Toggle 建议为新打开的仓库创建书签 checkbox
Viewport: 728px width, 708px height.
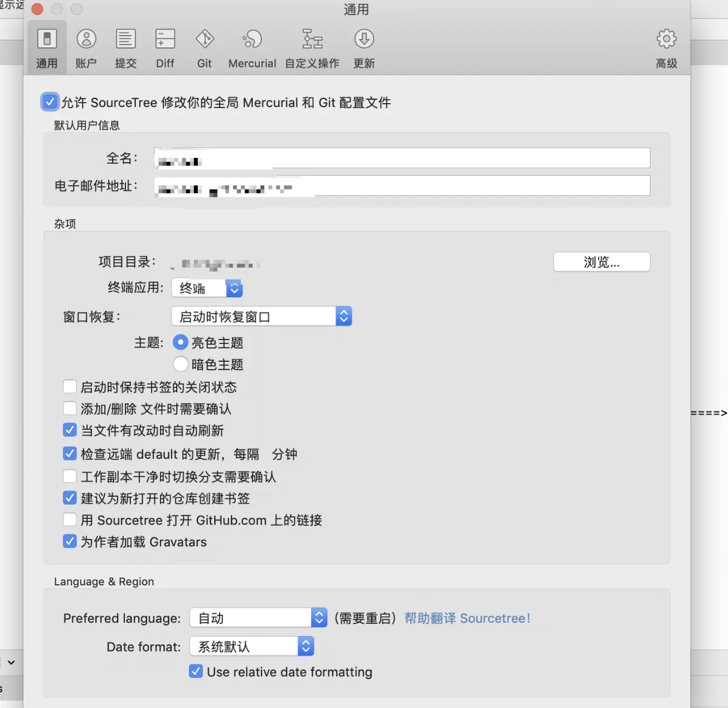(x=70, y=498)
